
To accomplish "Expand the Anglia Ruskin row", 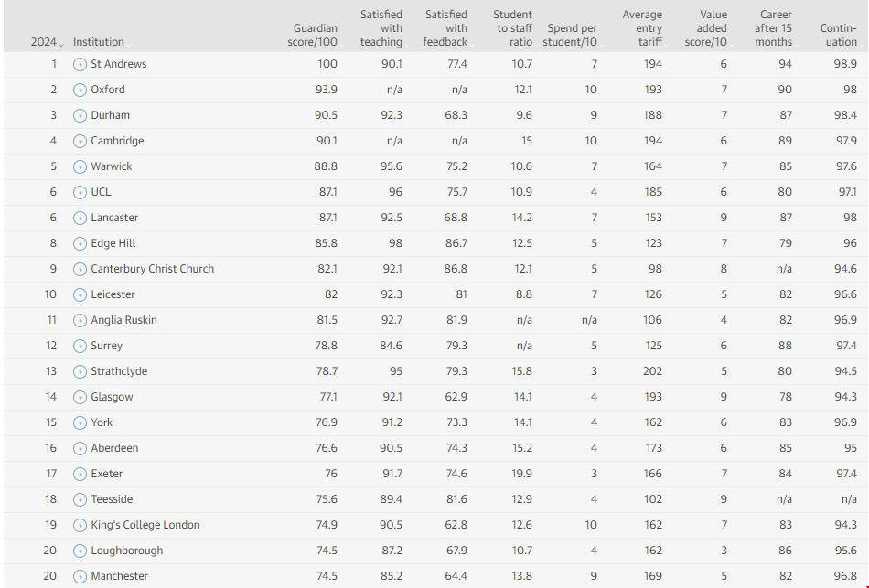I will [x=80, y=320].
